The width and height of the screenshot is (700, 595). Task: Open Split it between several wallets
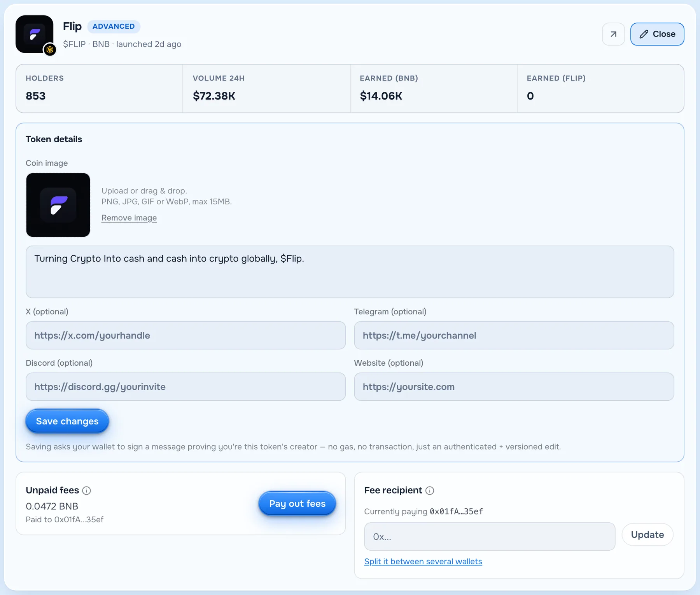(x=423, y=562)
